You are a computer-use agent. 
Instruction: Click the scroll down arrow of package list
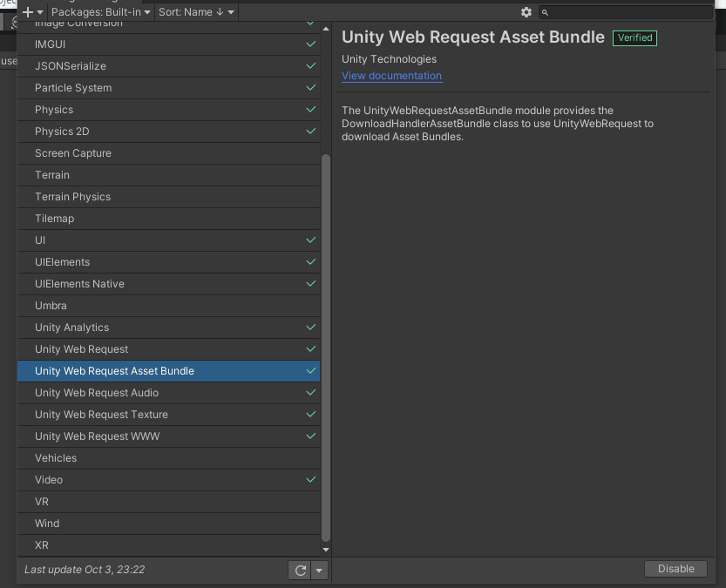click(326, 550)
